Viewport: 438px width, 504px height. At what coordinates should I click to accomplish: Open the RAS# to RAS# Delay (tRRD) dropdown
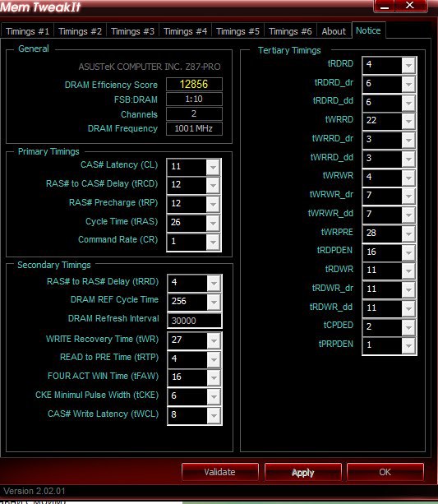[x=214, y=283]
